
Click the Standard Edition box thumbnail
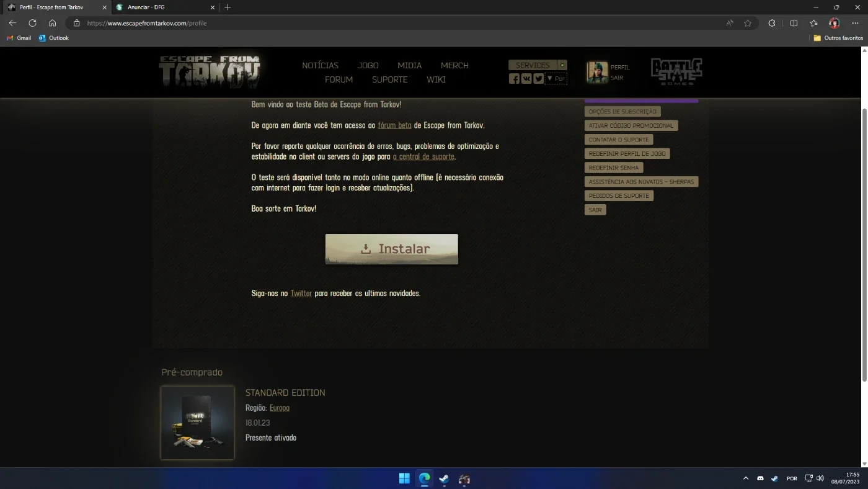coord(198,423)
